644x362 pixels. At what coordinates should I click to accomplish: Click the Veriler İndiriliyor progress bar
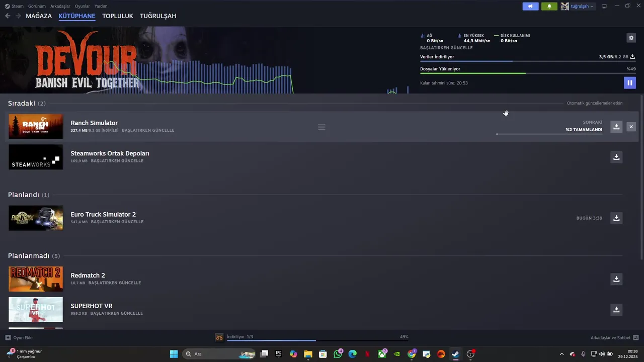pos(528,61)
